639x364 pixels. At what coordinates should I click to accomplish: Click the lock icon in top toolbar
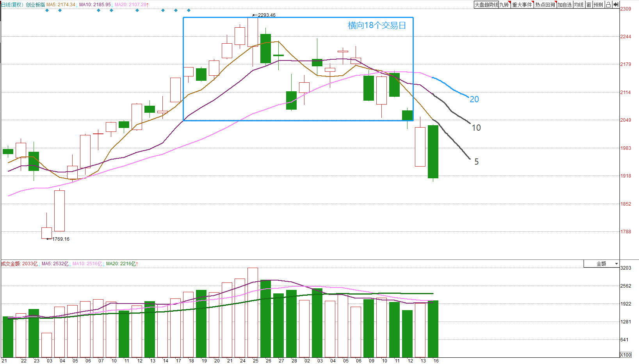click(608, 5)
